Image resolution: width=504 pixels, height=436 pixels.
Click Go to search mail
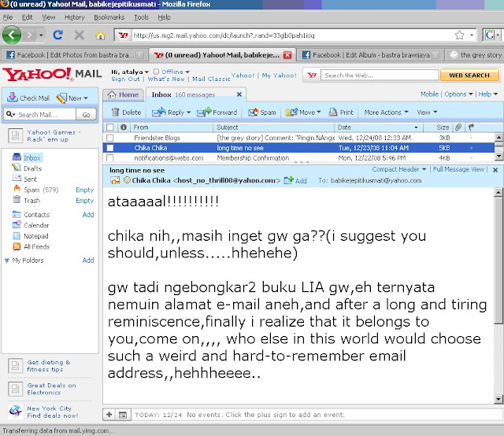coord(86,114)
